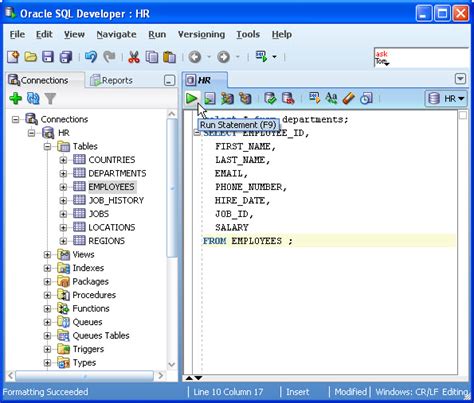Click the Save All icon in toolbar
Viewport: 474px width, 403px height.
coord(66,57)
